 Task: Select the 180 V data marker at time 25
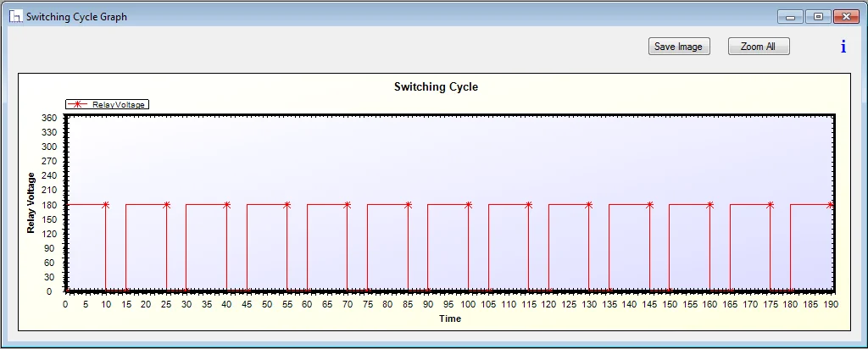point(166,204)
